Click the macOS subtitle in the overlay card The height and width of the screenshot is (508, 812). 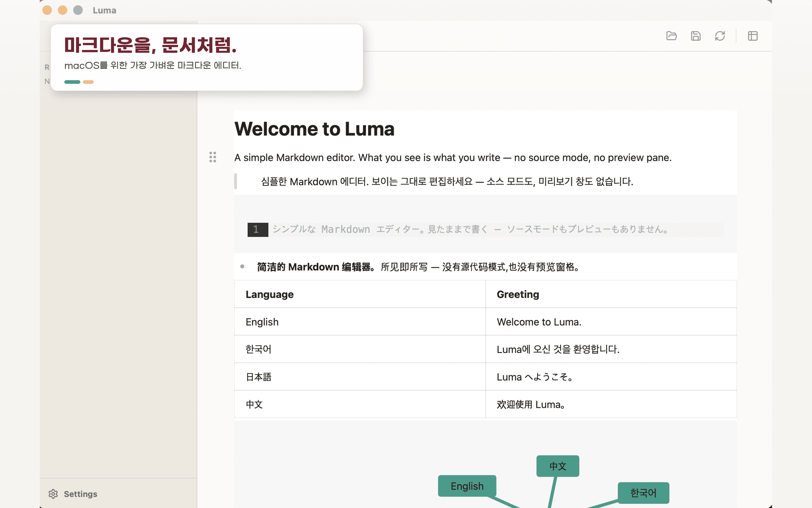tap(153, 65)
